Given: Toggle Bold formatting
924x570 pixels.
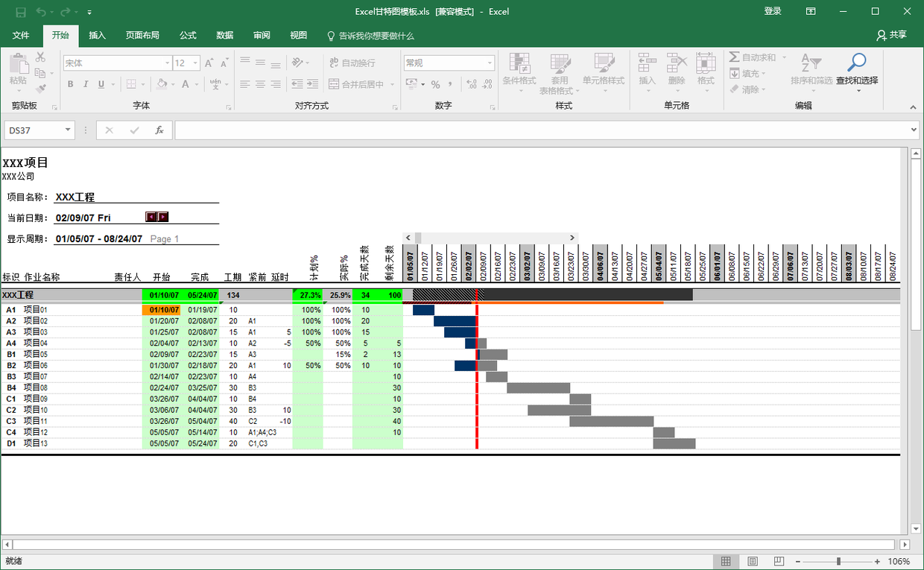Looking at the screenshot, I should pos(71,84).
